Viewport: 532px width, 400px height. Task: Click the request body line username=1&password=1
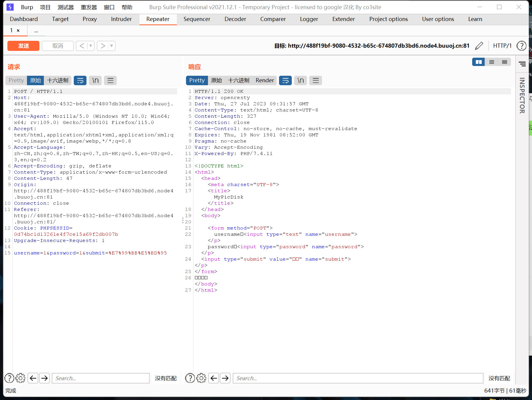90,253
